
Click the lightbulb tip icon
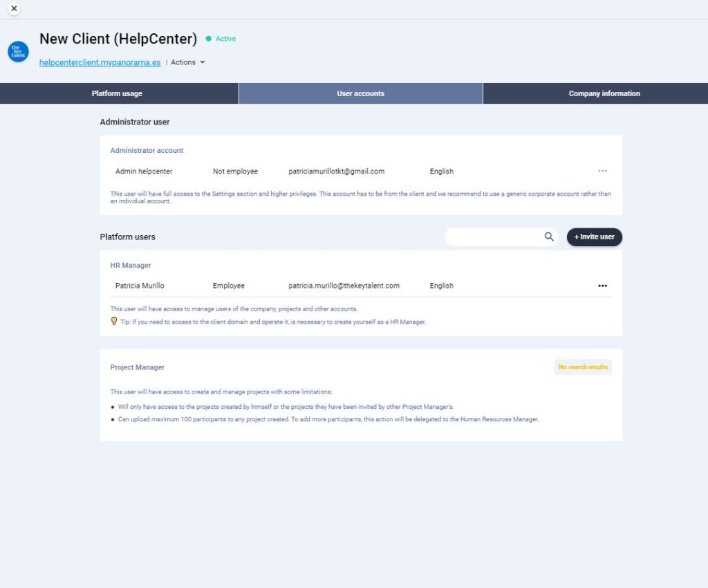[114, 321]
